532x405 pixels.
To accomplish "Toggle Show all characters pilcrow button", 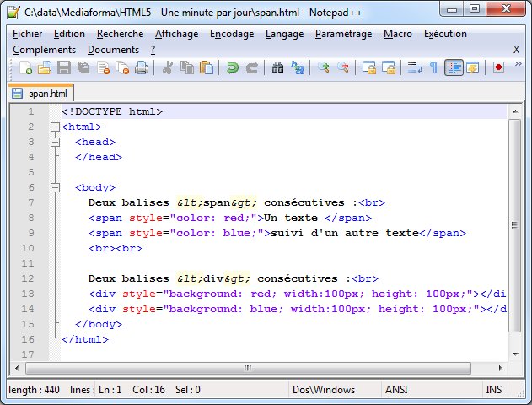I will tap(433, 68).
